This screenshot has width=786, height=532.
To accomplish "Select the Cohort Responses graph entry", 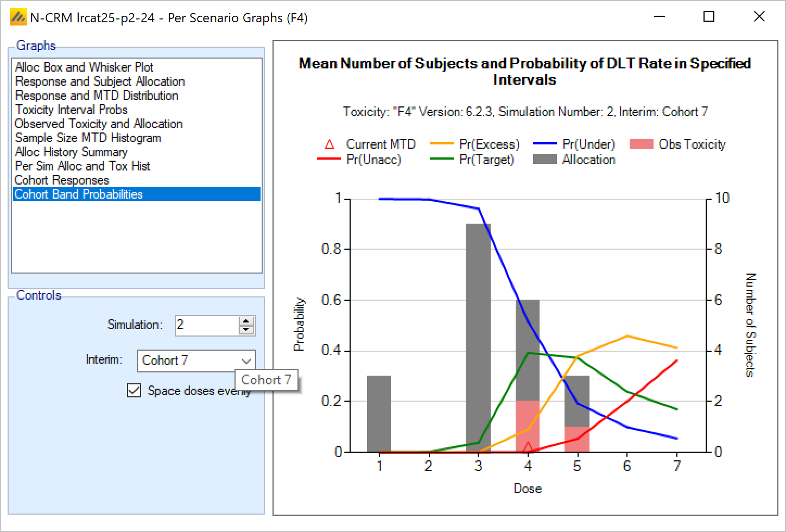I will (62, 180).
